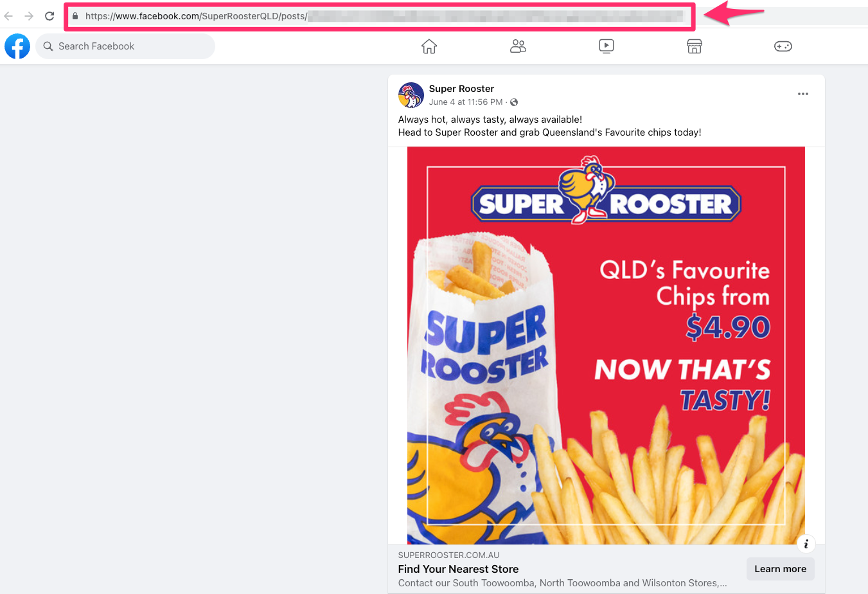Open the Friends icon in top navigation
The height and width of the screenshot is (594, 868).
tap(518, 46)
